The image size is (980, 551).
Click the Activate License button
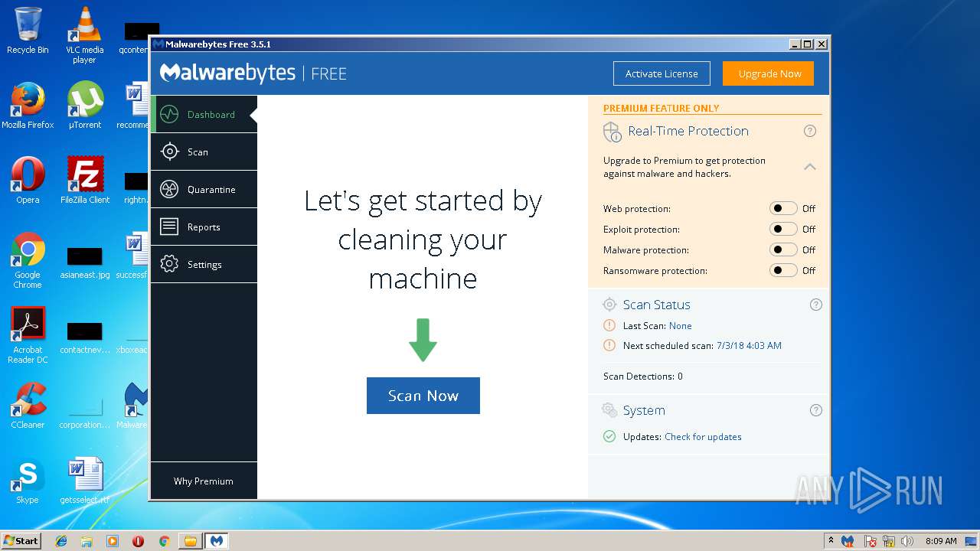click(x=661, y=73)
